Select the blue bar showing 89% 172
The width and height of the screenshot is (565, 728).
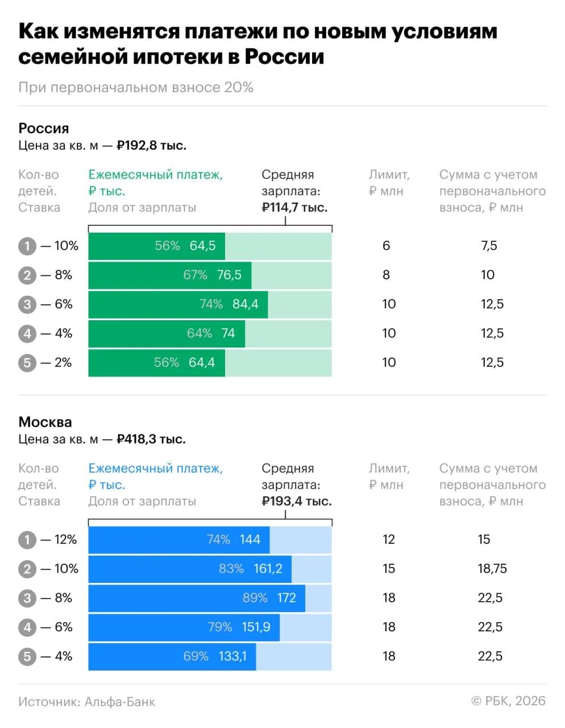pos(197,598)
